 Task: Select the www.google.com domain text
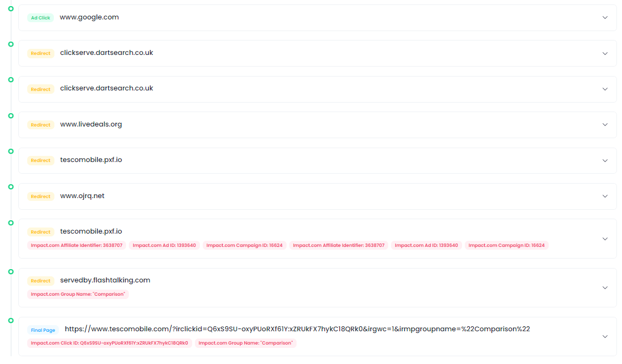point(89,17)
